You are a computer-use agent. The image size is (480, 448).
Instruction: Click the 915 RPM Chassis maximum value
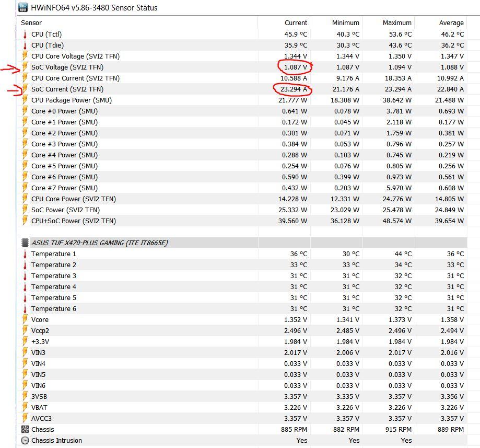[399, 430]
